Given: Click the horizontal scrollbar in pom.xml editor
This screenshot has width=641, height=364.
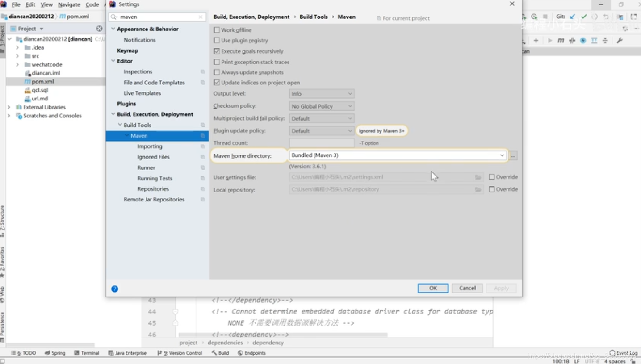Looking at the screenshot, I should point(283,335).
